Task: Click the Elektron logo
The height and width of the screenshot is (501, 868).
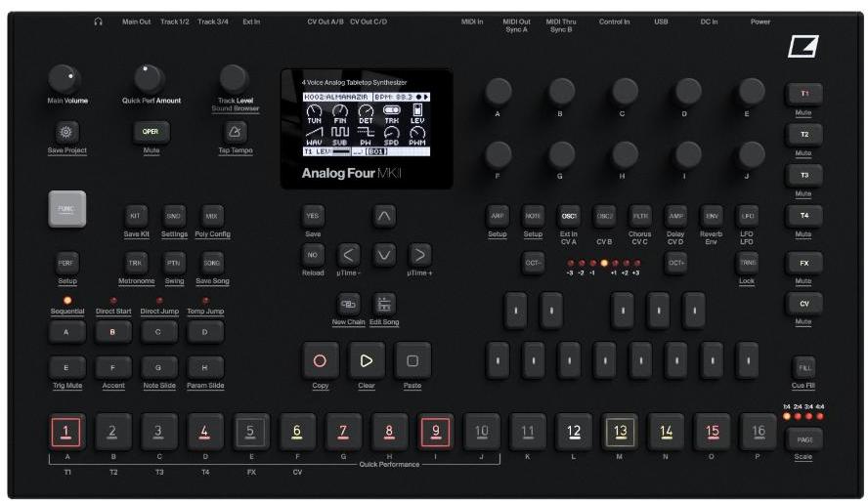Action: [803, 47]
